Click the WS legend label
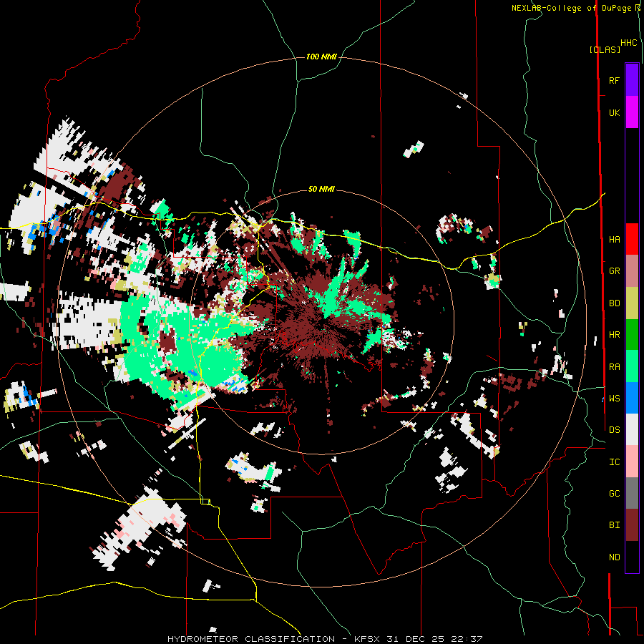This screenshot has height=644, width=644. pyautogui.click(x=614, y=398)
